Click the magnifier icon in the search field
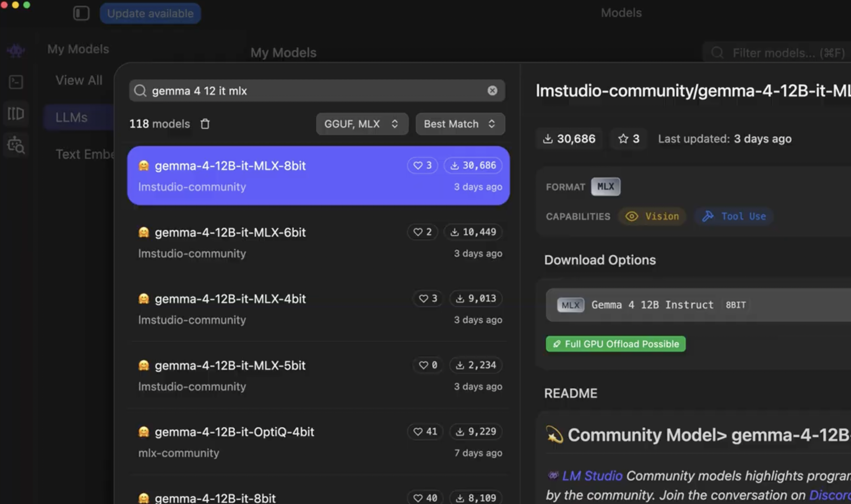Screen dimensions: 851x504 click(x=140, y=91)
